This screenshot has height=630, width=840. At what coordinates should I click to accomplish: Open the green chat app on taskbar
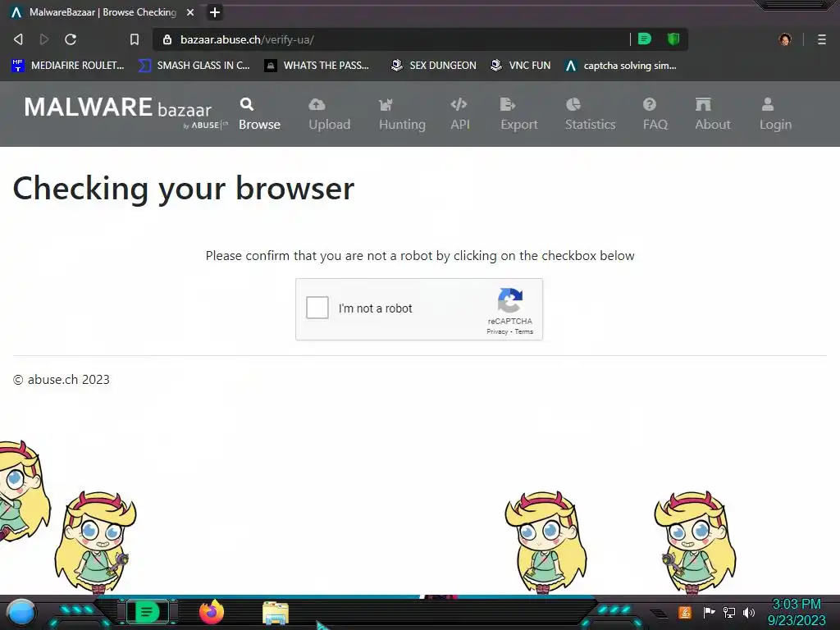point(147,612)
